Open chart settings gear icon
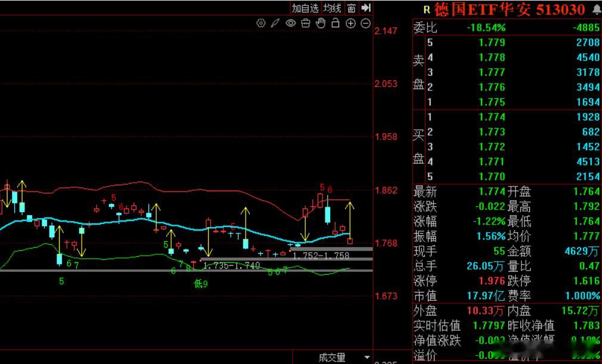602x364 pixels. click(260, 23)
